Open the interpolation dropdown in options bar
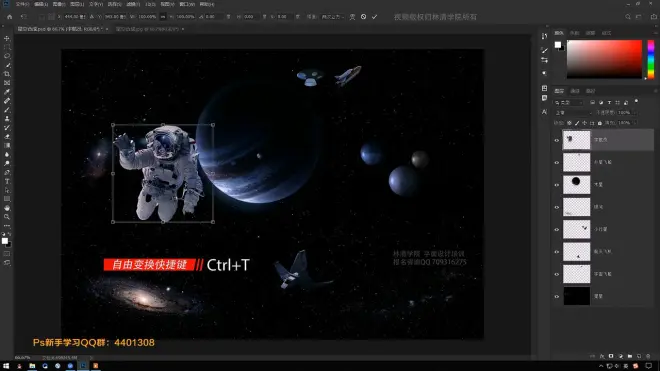660x371 pixels. point(333,17)
